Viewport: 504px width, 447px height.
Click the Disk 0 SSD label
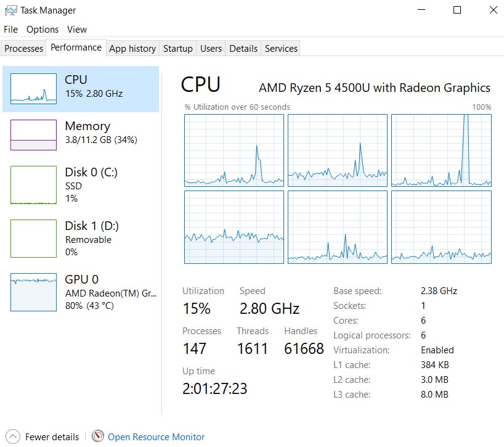coord(73,186)
